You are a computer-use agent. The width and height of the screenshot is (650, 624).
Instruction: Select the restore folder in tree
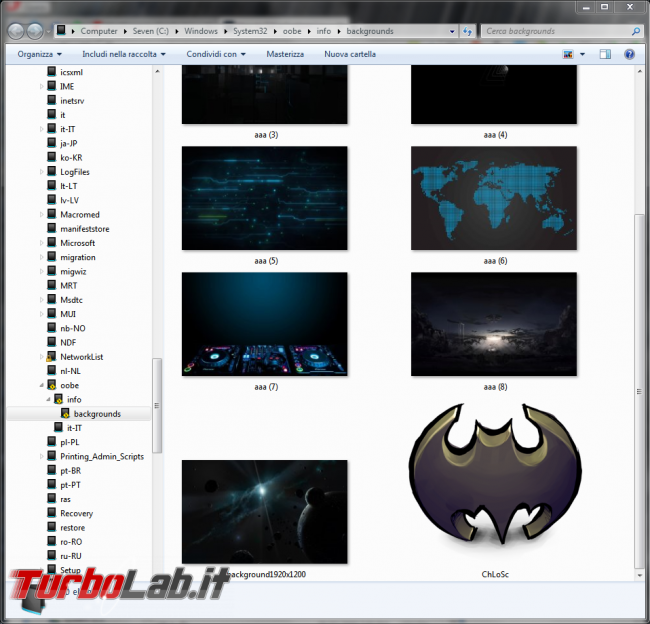point(73,527)
